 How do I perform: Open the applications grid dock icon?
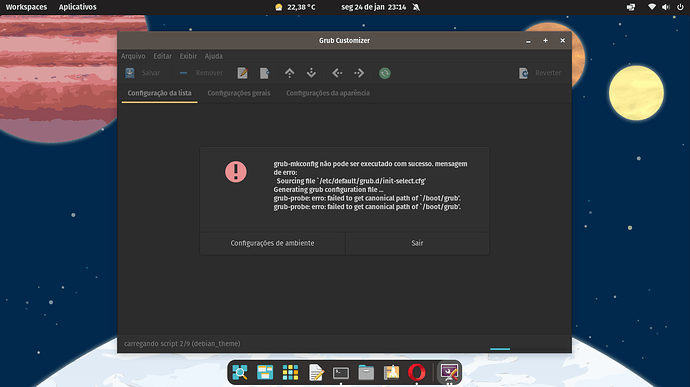(x=290, y=372)
